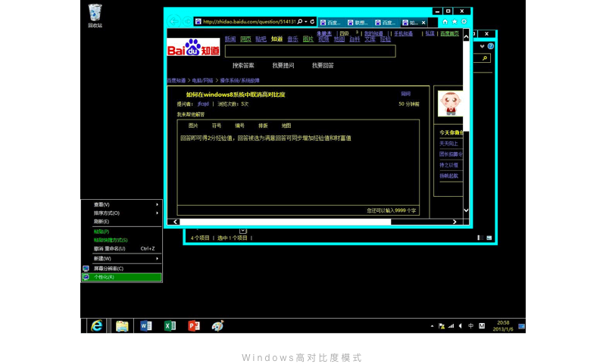The width and height of the screenshot is (606, 364).
Task: Open address bar autocomplete dropdown arrow
Action: tap(306, 22)
